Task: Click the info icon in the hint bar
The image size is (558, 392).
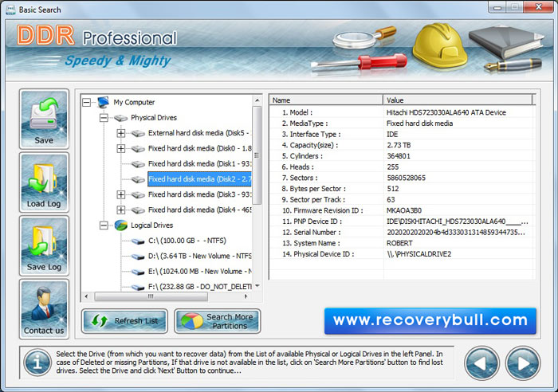Action: click(37, 363)
